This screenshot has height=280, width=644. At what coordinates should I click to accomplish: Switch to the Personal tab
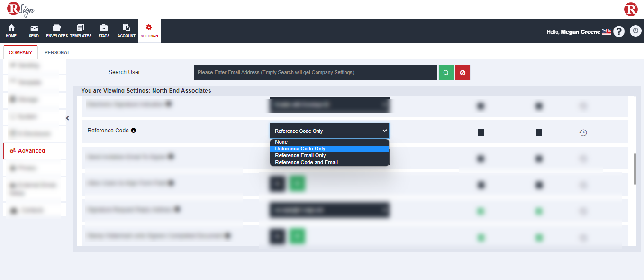[x=57, y=53]
